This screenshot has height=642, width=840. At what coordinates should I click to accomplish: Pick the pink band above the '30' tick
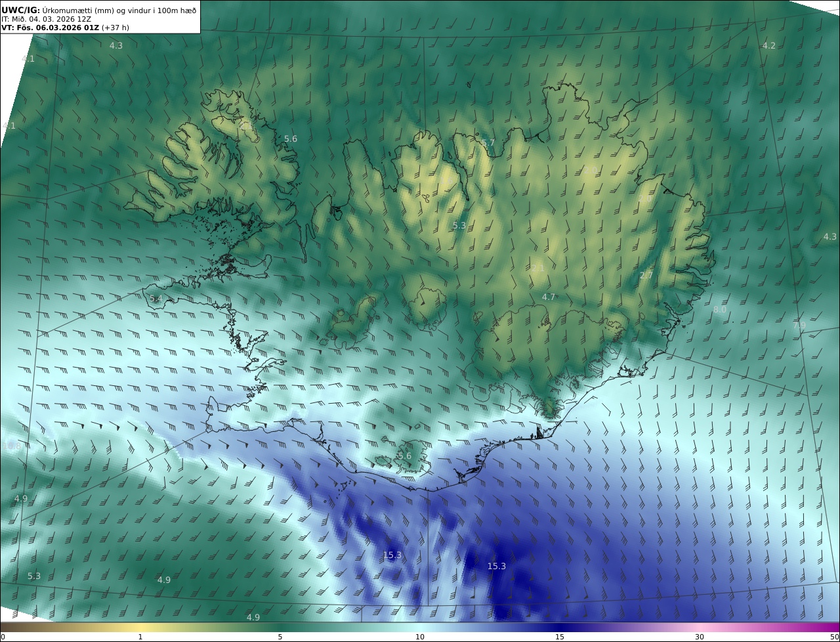point(700,627)
